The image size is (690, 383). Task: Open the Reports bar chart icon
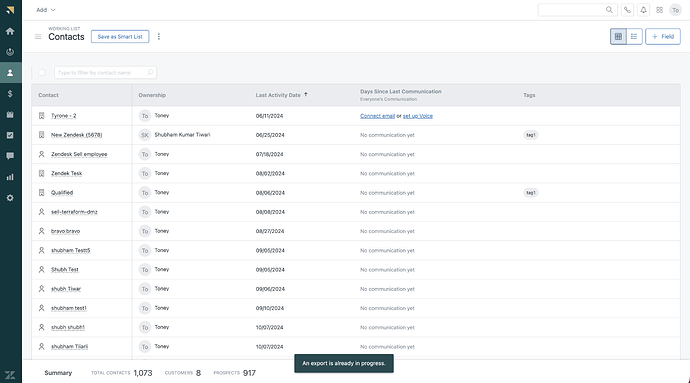[x=10, y=177]
